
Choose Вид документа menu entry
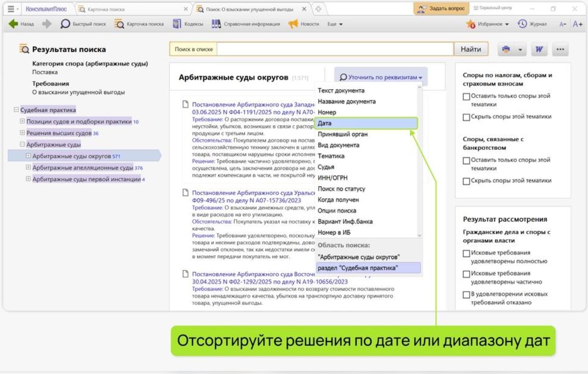pyautogui.click(x=339, y=145)
